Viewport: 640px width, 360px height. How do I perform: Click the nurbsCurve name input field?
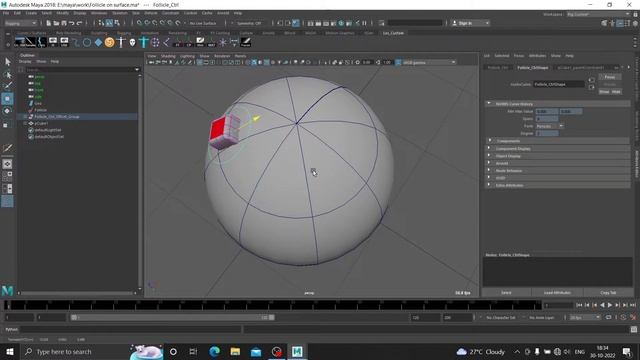[559, 84]
